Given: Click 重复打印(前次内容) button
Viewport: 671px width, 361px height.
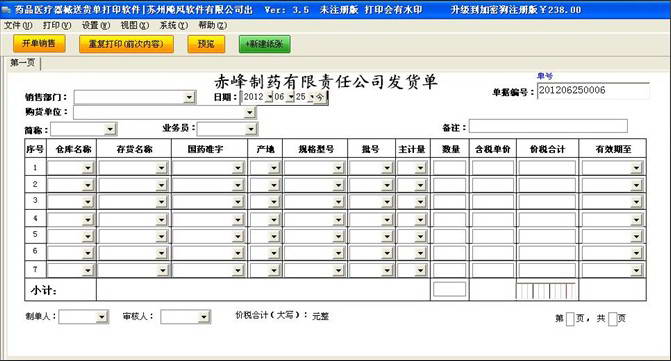Looking at the screenshot, I should click(x=126, y=44).
